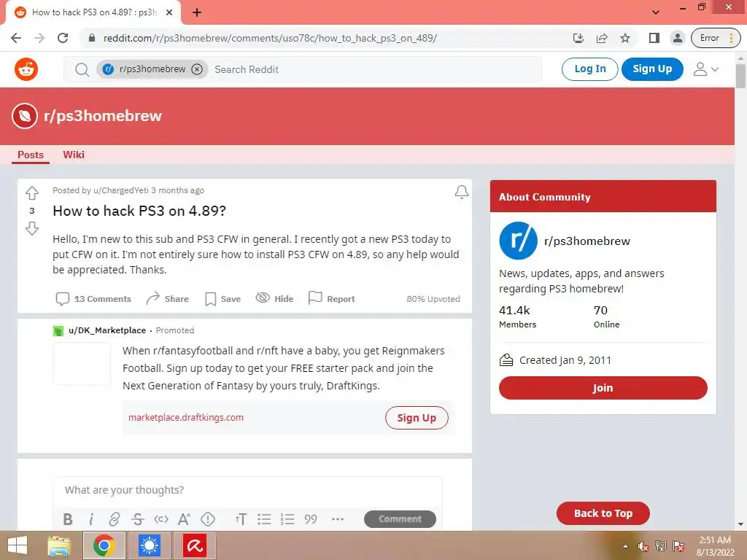Switch to the Posts tab
747x560 pixels.
[x=31, y=155]
